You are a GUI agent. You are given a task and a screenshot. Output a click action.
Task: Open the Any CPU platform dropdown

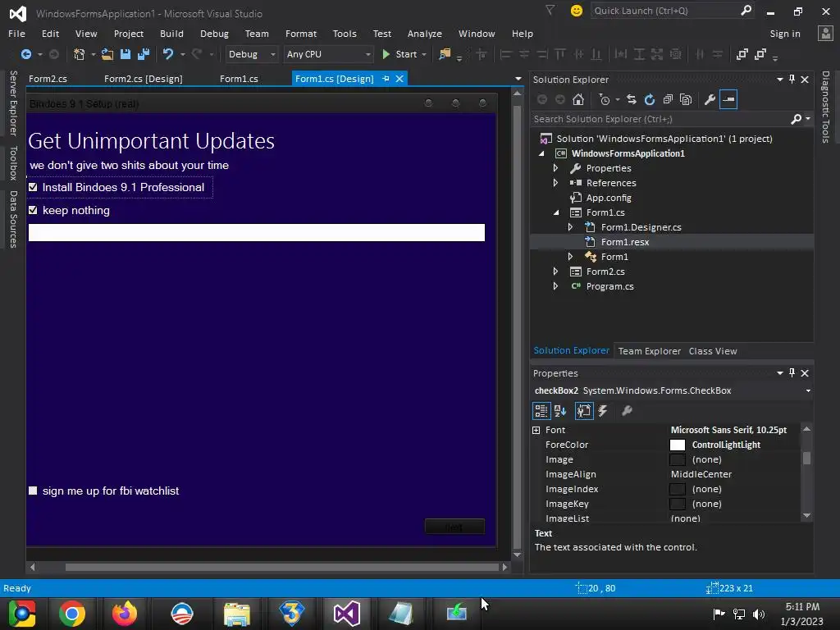(x=328, y=54)
